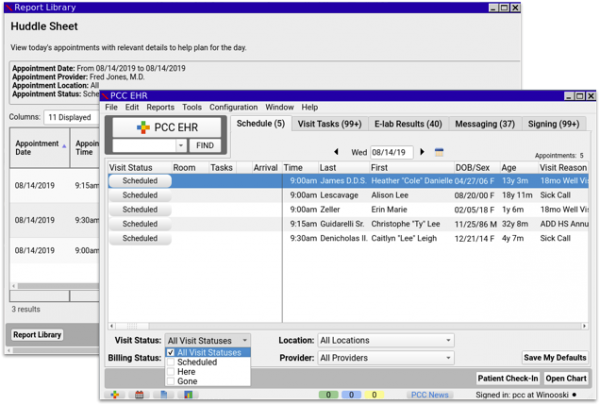Click the yellow counter badge in status bar
Image resolution: width=600 pixels, height=405 pixels.
pyautogui.click(x=374, y=395)
